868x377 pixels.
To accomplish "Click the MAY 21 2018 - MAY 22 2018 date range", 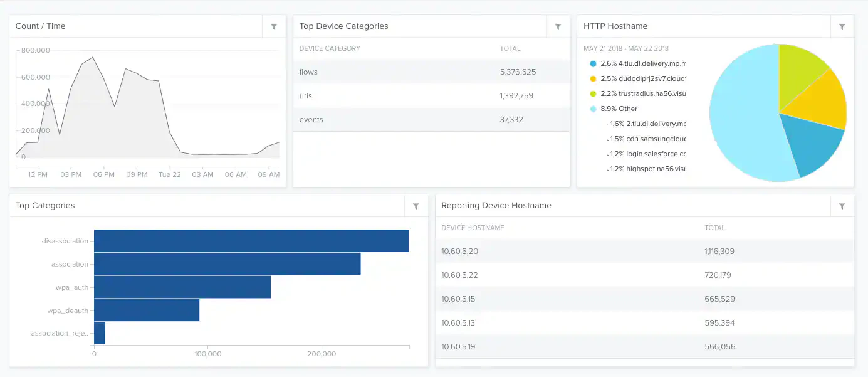I will point(626,48).
